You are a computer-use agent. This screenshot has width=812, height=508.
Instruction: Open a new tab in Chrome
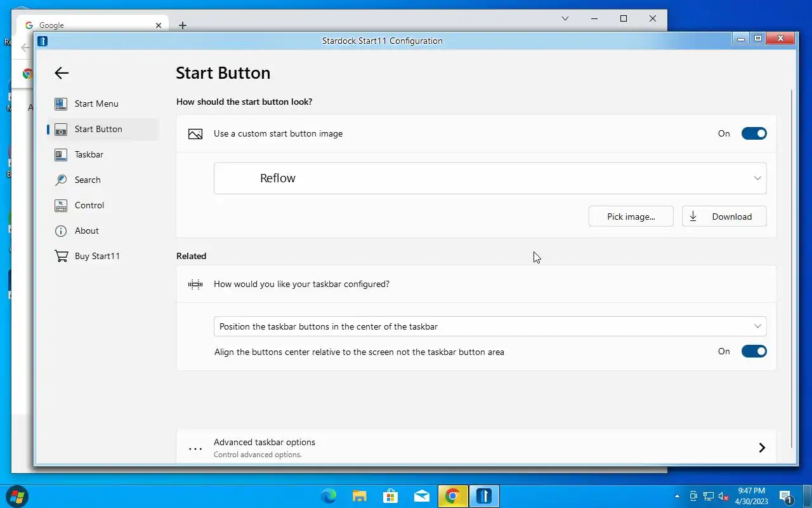click(x=183, y=25)
